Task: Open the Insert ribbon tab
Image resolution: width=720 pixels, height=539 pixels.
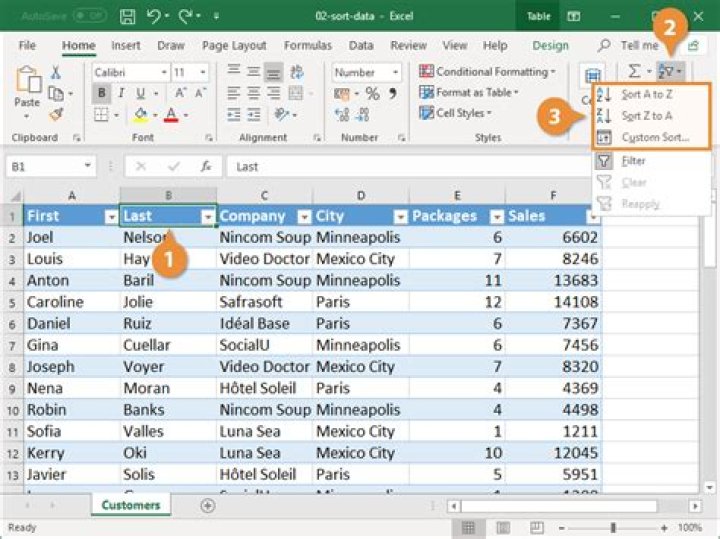Action: pyautogui.click(x=125, y=45)
